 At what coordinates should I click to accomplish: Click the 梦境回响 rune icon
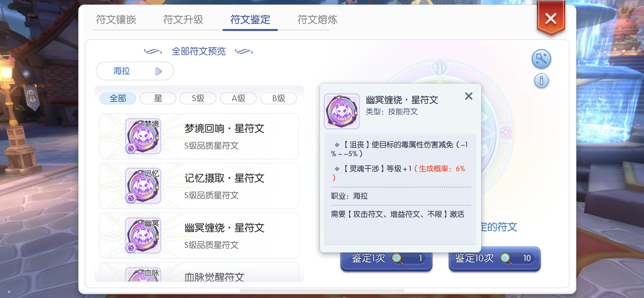[x=143, y=136]
